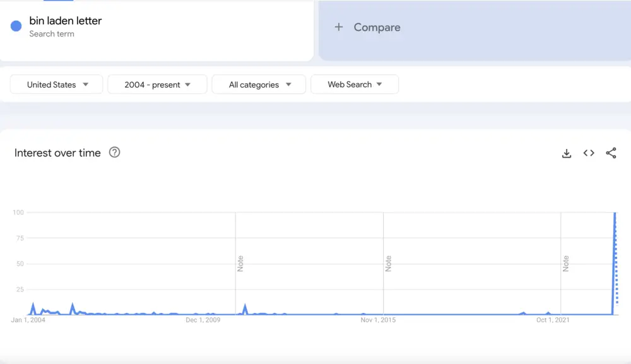The height and width of the screenshot is (364, 631).
Task: Click the Search term subtitle text
Action: pos(52,34)
